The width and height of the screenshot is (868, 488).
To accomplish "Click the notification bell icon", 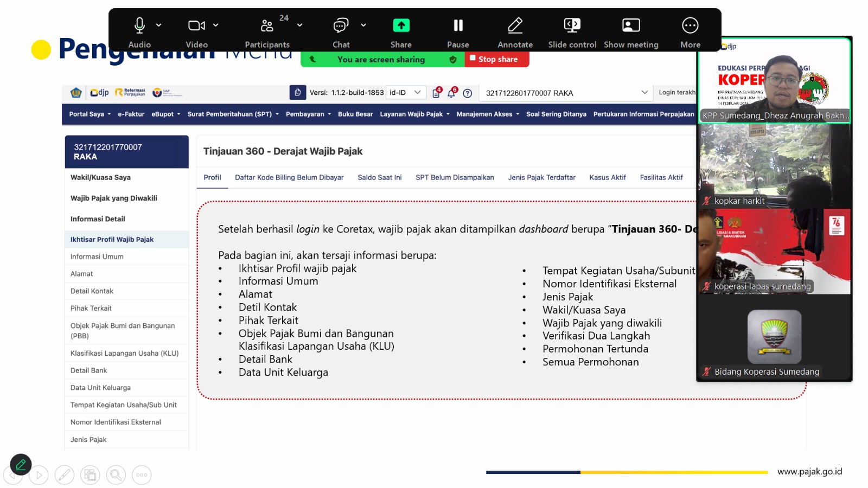I will click(x=451, y=93).
